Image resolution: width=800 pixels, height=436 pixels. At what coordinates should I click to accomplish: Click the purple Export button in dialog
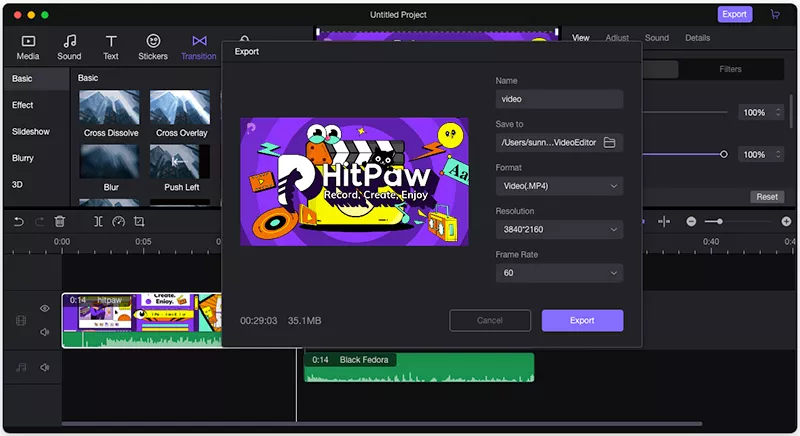[582, 320]
